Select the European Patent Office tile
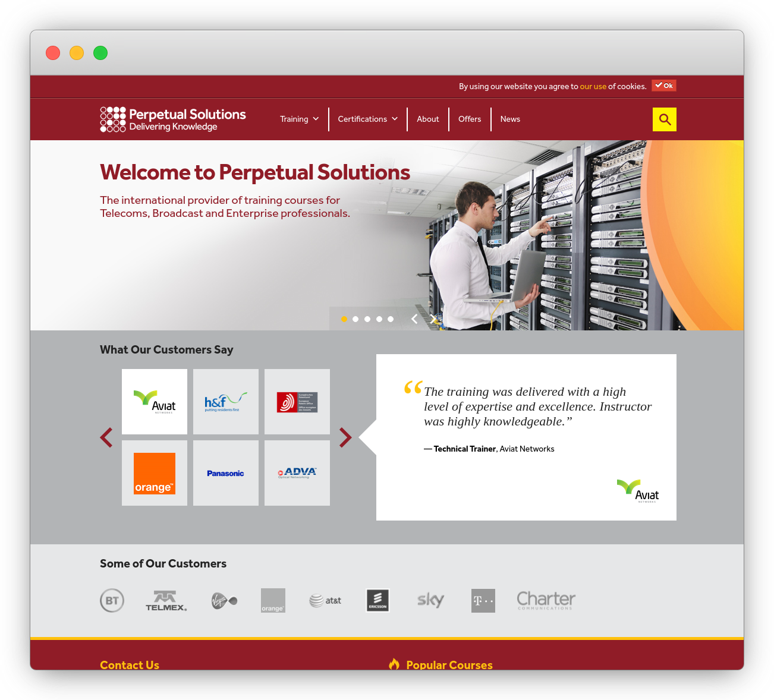This screenshot has height=700, width=774. click(297, 402)
